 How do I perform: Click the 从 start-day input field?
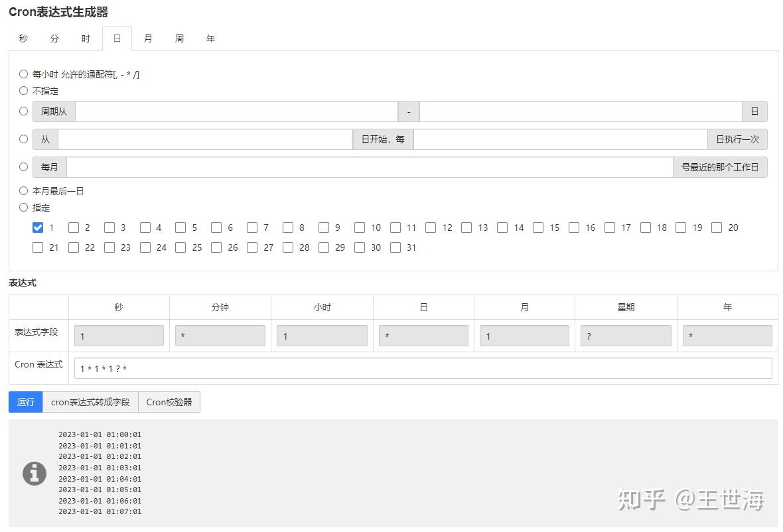pos(206,139)
